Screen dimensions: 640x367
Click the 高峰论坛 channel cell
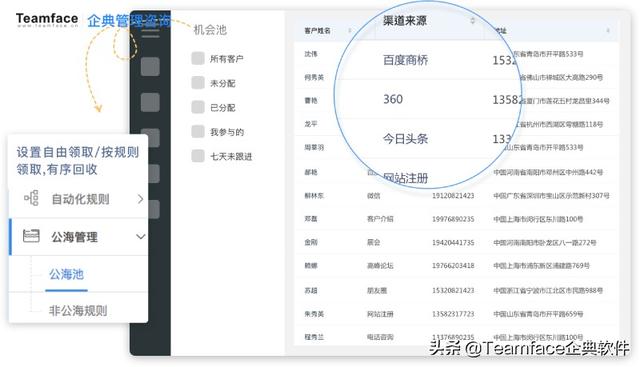pyautogui.click(x=380, y=266)
